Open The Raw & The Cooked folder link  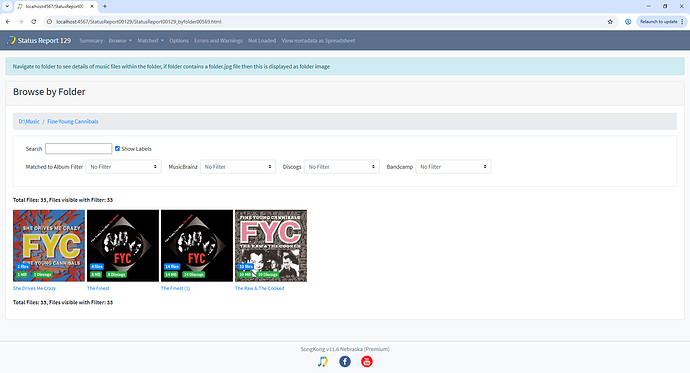point(259,288)
